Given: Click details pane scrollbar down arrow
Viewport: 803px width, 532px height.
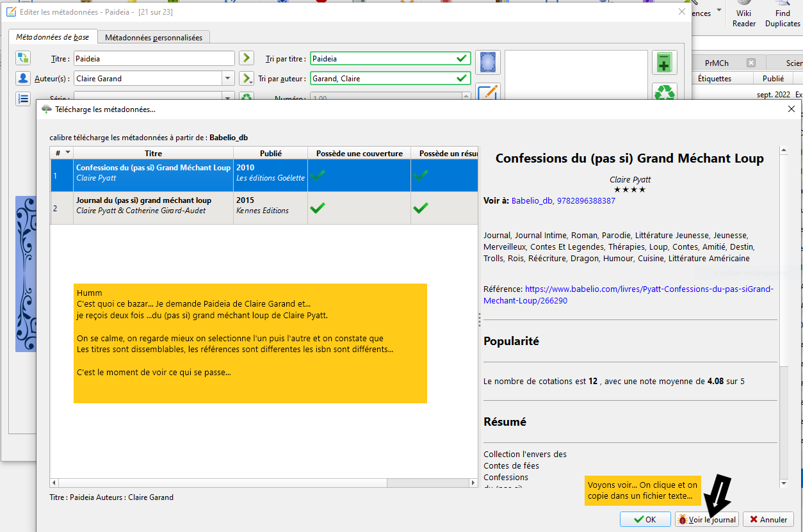Looking at the screenshot, I should pyautogui.click(x=783, y=483).
